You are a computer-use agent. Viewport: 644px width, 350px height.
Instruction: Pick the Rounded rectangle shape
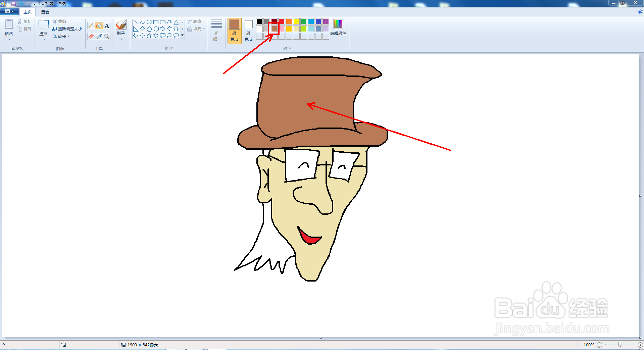[x=163, y=22]
